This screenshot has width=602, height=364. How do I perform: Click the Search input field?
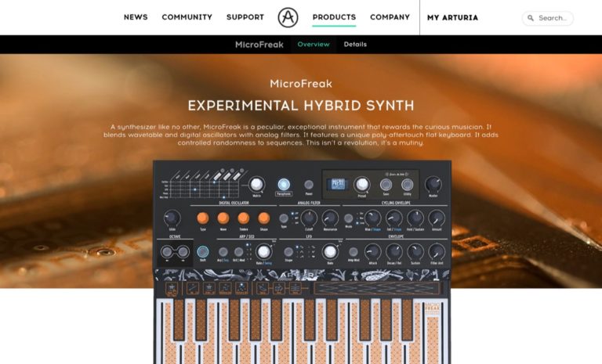pos(547,18)
